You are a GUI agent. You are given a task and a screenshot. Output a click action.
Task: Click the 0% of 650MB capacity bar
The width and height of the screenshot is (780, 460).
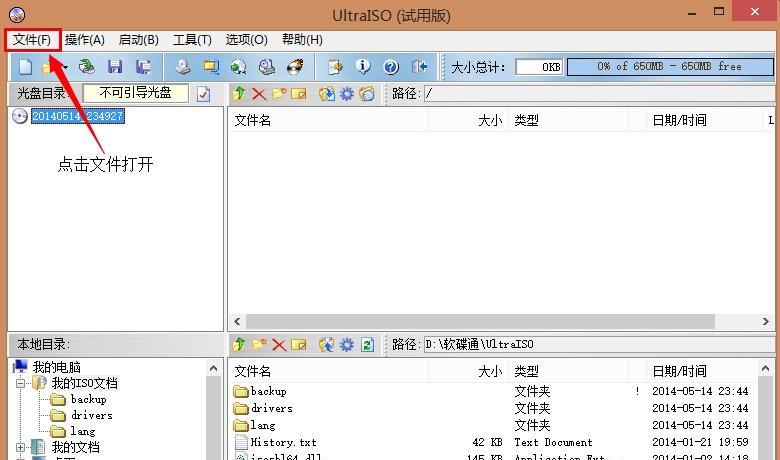tap(670, 67)
